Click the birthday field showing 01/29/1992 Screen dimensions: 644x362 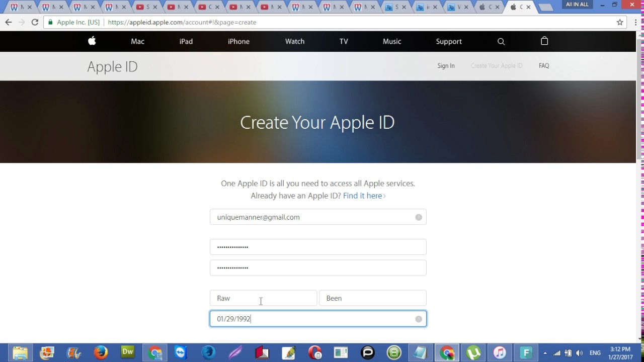click(318, 319)
